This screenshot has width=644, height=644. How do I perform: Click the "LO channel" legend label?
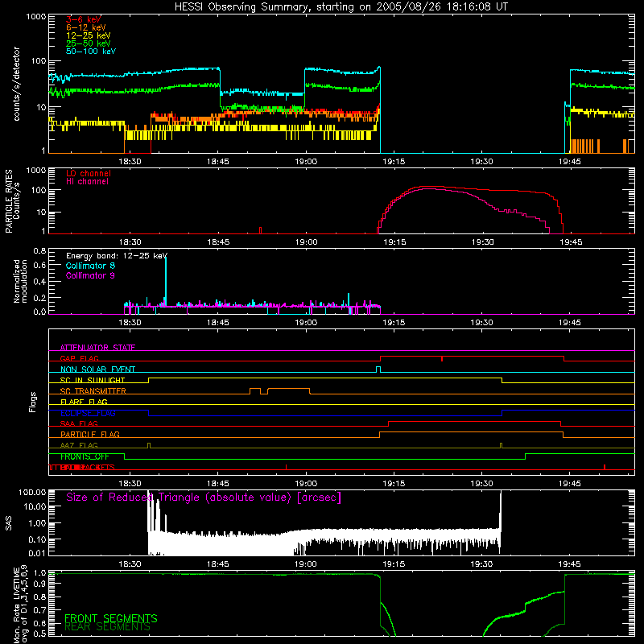pos(89,173)
